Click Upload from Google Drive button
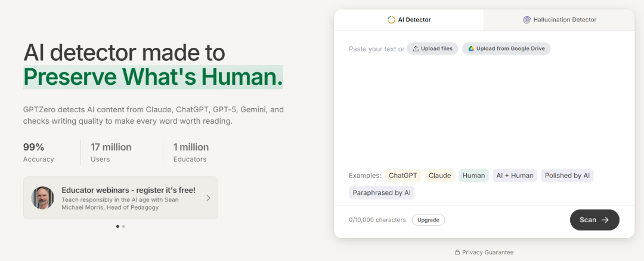The width and height of the screenshot is (644, 261). click(506, 48)
